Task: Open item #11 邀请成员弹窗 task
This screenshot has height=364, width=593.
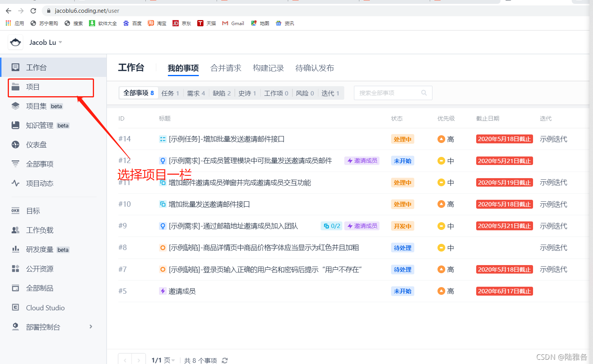Action: (x=240, y=182)
